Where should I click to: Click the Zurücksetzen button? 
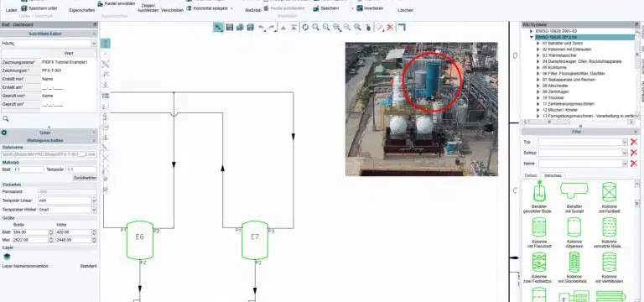[x=85, y=178]
